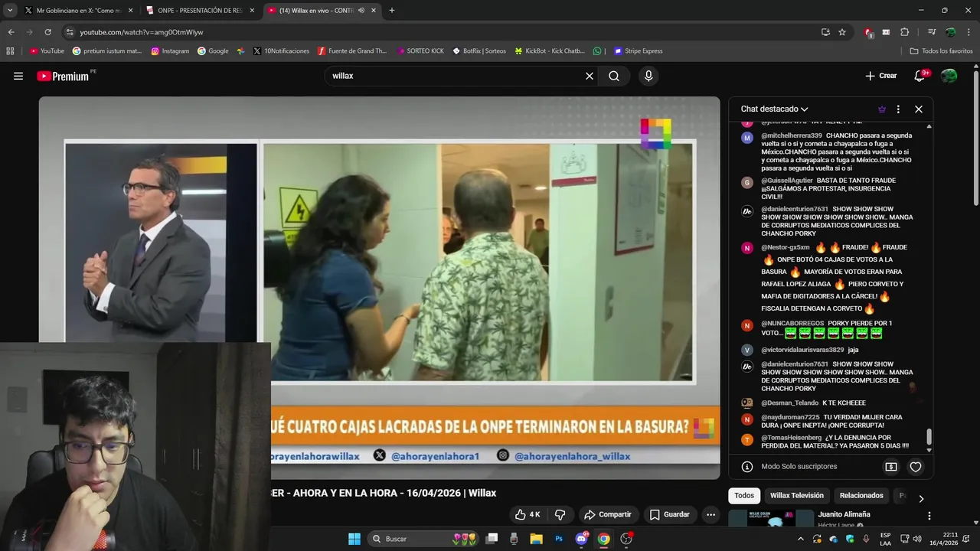Viewport: 980px width, 551px height.
Task: Send a heart reaction in chat
Action: 915,466
